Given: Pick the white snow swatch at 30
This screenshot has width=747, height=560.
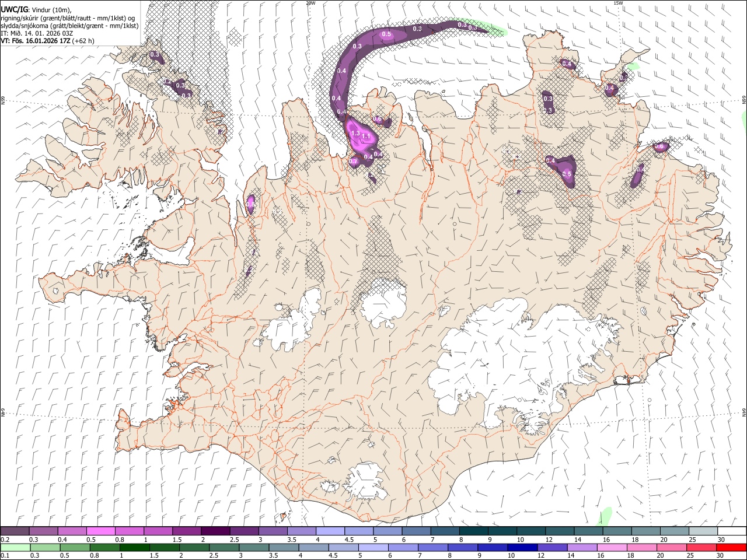Looking at the screenshot, I should pyautogui.click(x=732, y=531).
